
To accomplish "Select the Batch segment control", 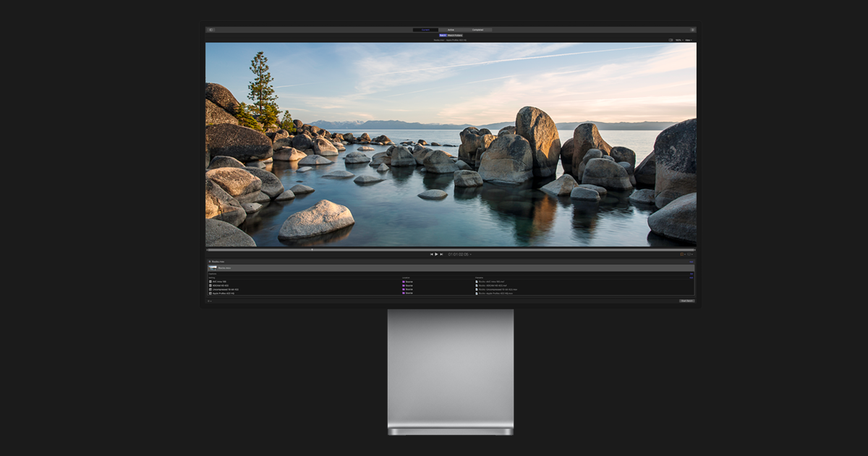I will point(442,35).
